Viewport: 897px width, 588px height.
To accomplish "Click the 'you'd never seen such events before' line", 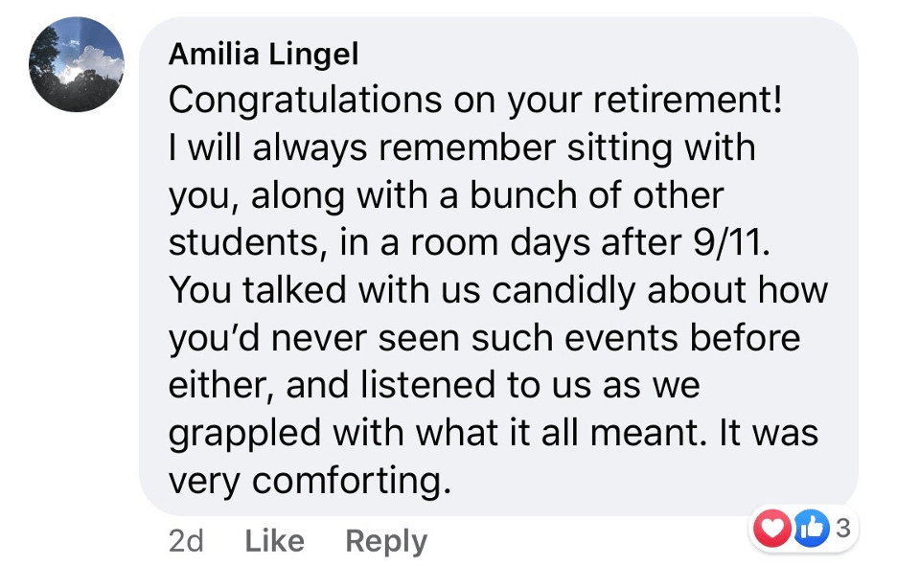I will pyautogui.click(x=484, y=339).
